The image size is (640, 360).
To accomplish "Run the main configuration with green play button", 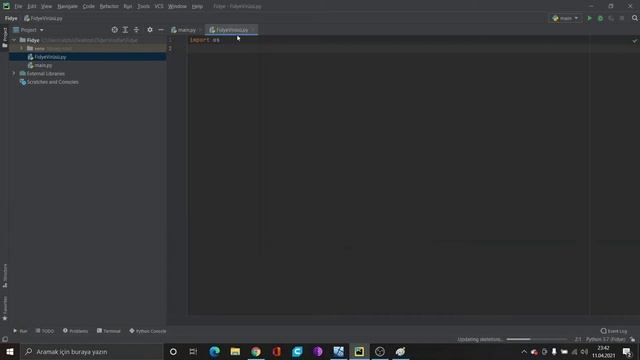I will (x=589, y=18).
